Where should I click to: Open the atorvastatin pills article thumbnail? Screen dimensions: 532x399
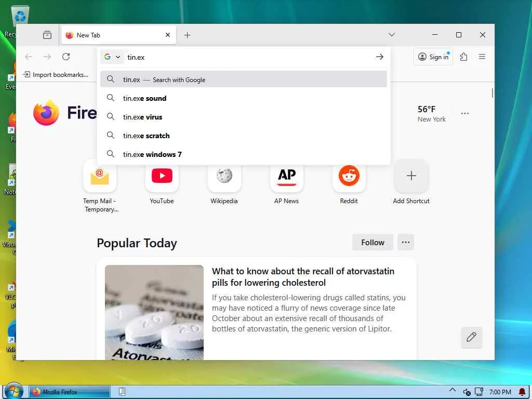click(x=154, y=312)
